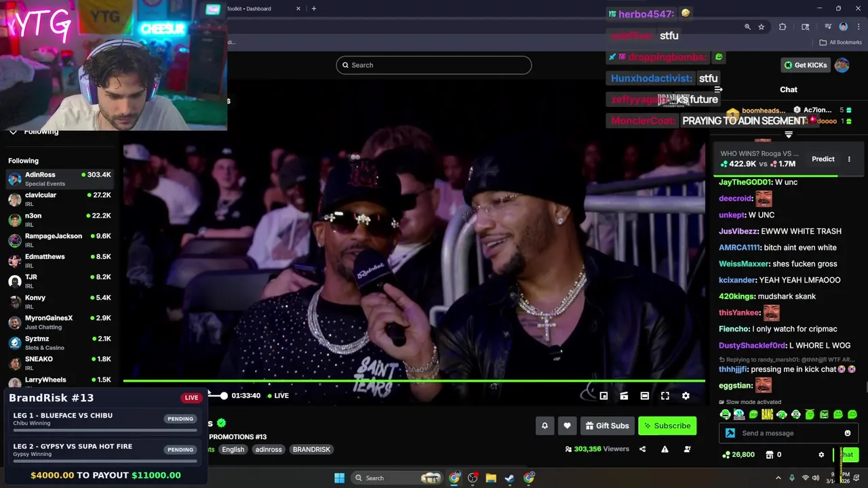The image size is (868, 488).
Task: Click the green Chat send button
Action: [x=847, y=455]
